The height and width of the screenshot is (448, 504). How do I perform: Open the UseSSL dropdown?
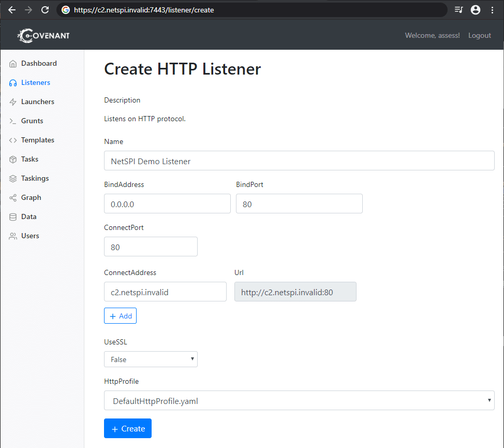coord(151,359)
